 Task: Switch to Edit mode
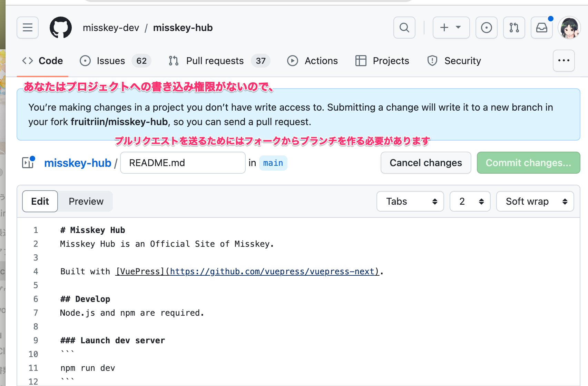[40, 201]
